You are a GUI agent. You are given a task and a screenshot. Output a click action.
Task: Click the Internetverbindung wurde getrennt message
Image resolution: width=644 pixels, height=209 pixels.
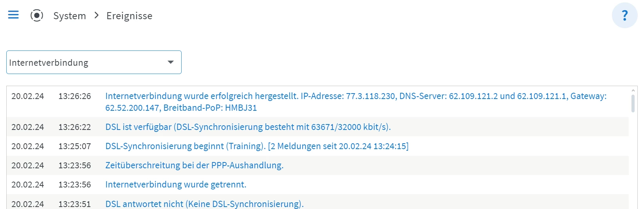(x=176, y=184)
